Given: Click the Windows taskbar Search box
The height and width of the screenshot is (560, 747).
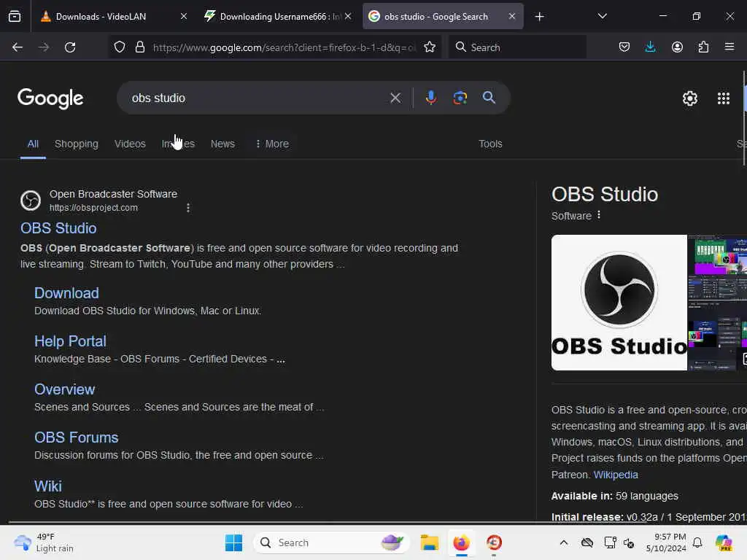Looking at the screenshot, I should 330,542.
